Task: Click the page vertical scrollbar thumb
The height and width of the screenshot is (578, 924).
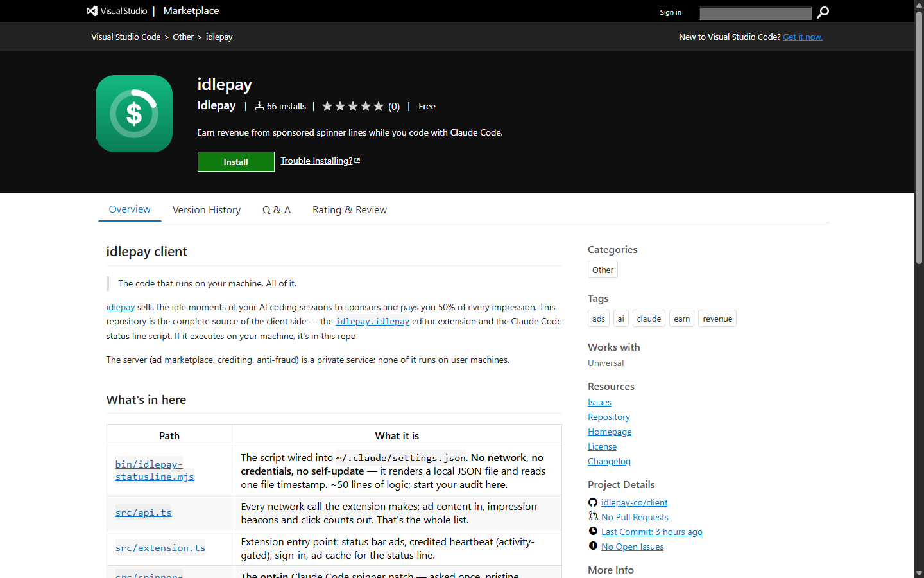Action: 919,138
